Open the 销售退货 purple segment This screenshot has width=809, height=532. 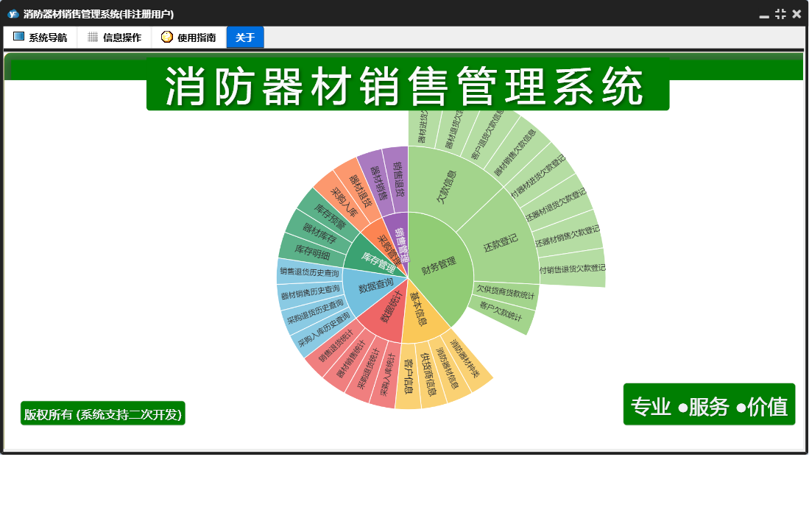tap(398, 180)
